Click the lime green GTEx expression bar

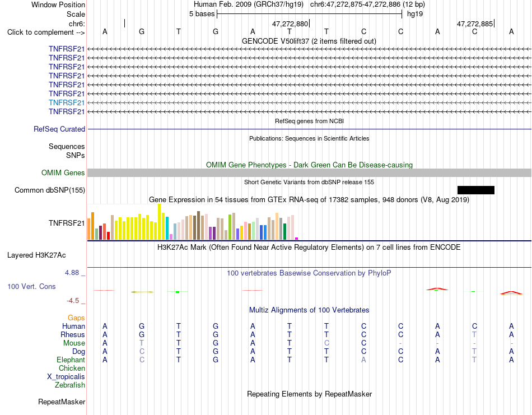tap(230, 227)
